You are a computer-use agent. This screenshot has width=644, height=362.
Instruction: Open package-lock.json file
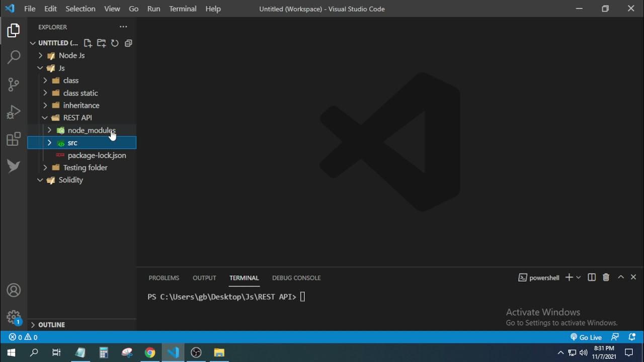tap(82, 155)
